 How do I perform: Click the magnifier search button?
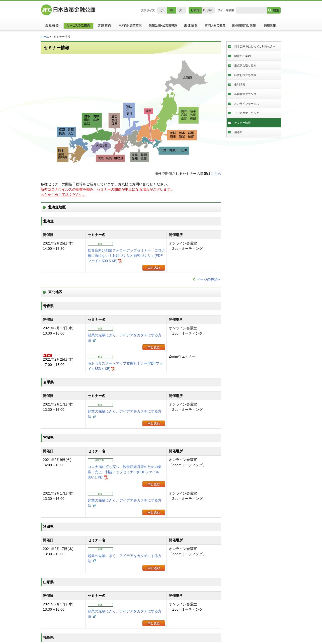[274, 10]
